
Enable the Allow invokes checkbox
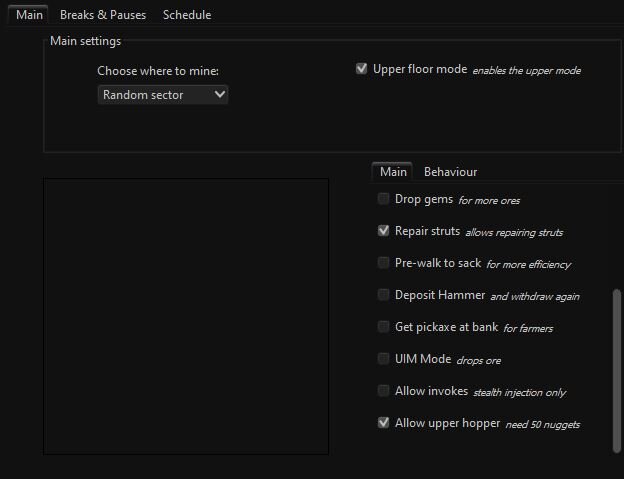(x=384, y=391)
